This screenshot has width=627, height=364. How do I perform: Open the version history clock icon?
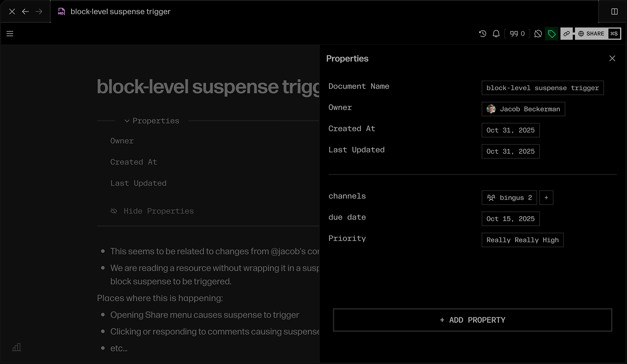(482, 34)
